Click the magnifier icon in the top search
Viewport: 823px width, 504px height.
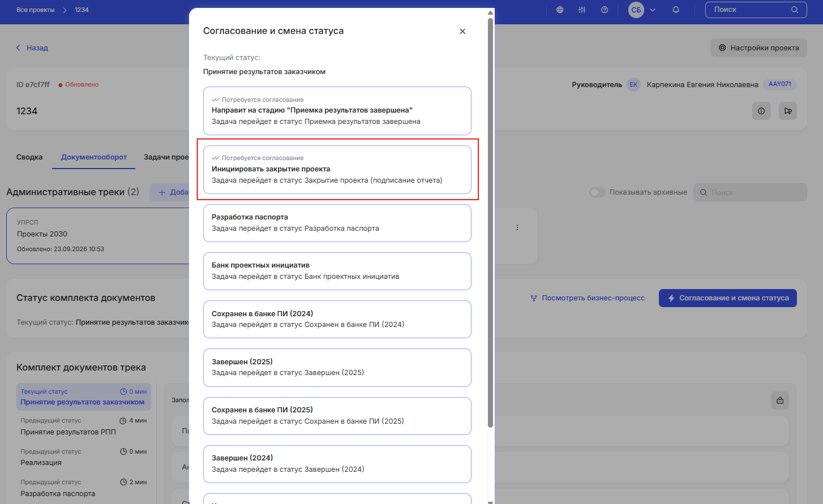(795, 10)
